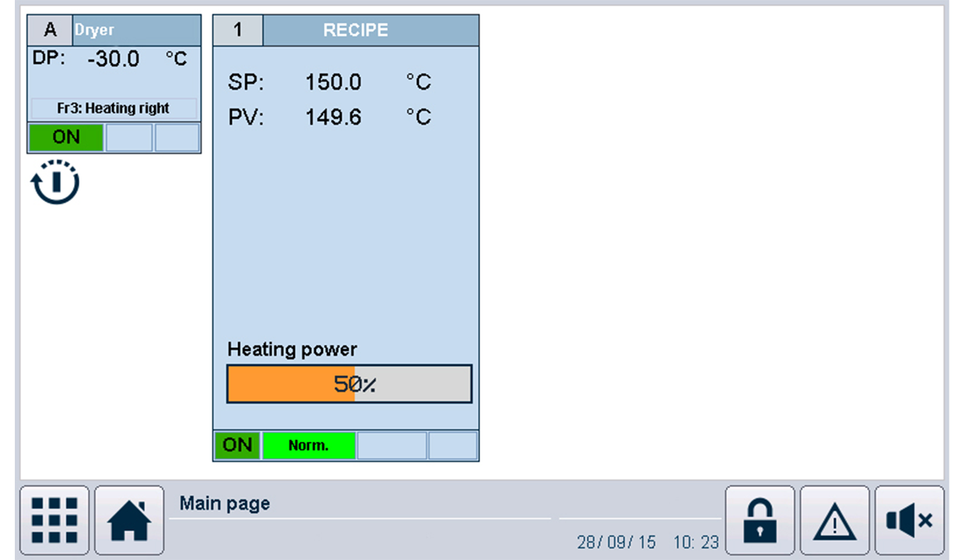965x560 pixels.
Task: Click the Fr3: Heating right status field
Action: coord(114,108)
